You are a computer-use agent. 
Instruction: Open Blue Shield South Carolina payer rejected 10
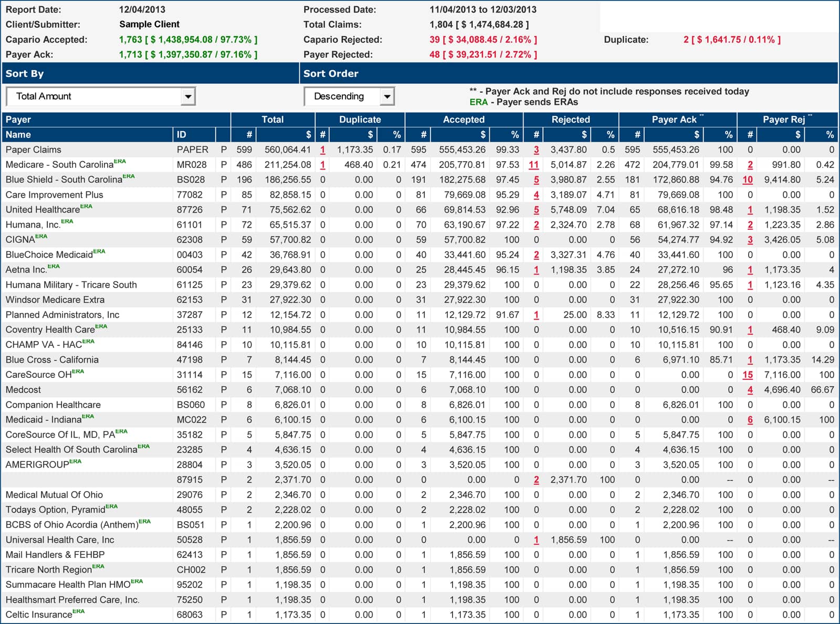[748, 179]
